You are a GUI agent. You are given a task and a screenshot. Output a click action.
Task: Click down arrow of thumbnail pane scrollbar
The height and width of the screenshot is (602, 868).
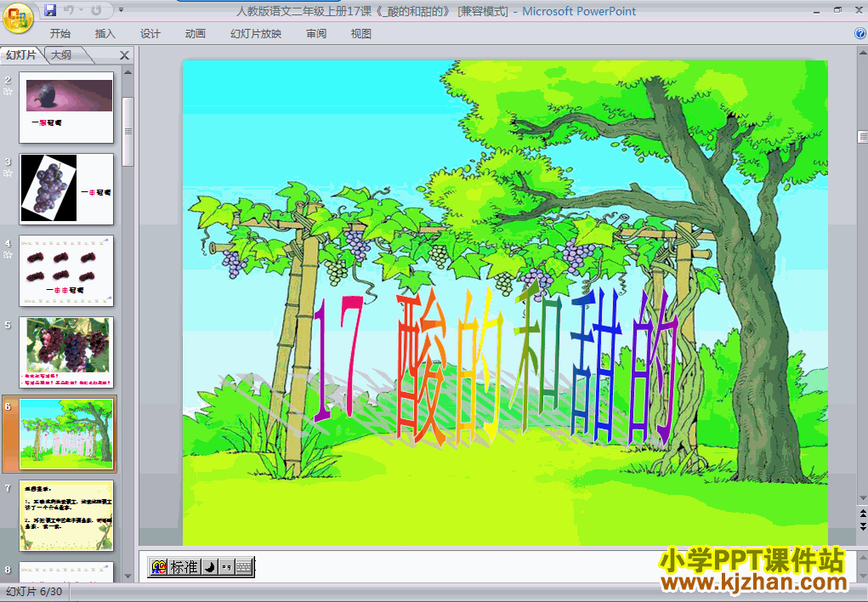pos(128,576)
